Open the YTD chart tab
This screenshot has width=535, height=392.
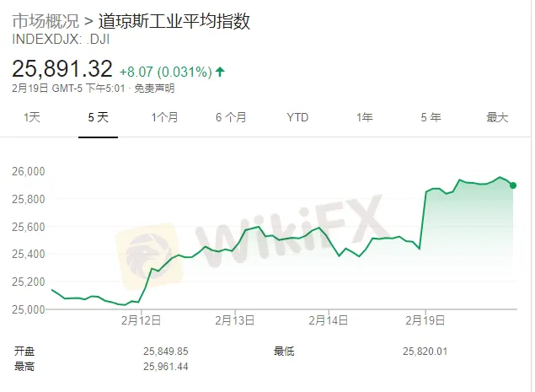click(x=297, y=118)
